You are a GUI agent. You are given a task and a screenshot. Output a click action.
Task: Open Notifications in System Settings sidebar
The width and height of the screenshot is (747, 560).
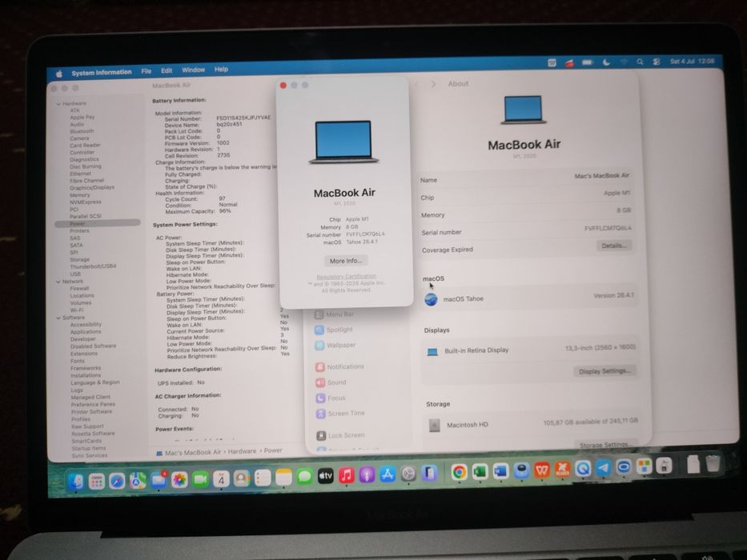339,366
